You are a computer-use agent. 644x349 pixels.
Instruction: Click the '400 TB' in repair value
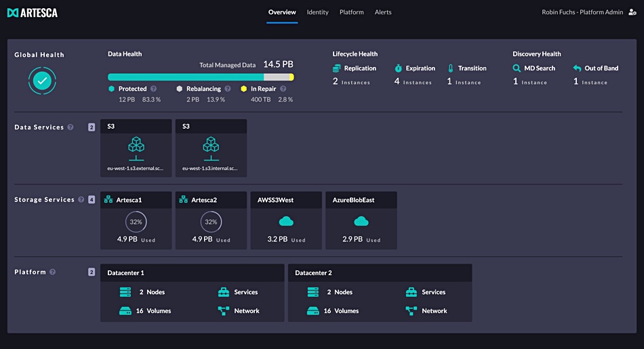[261, 100]
